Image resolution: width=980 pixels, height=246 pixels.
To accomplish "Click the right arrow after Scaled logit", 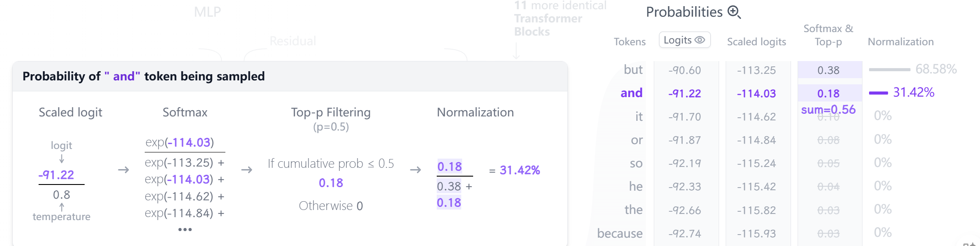I will (x=124, y=170).
